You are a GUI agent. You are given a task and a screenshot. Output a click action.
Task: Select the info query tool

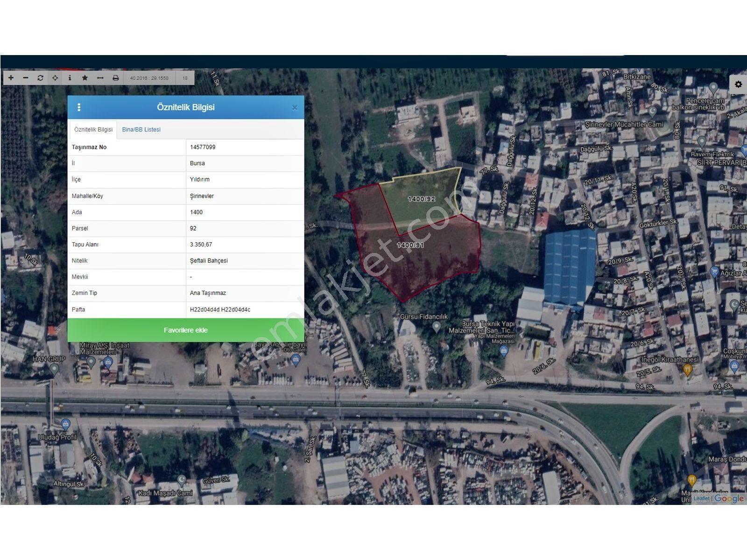[70, 78]
